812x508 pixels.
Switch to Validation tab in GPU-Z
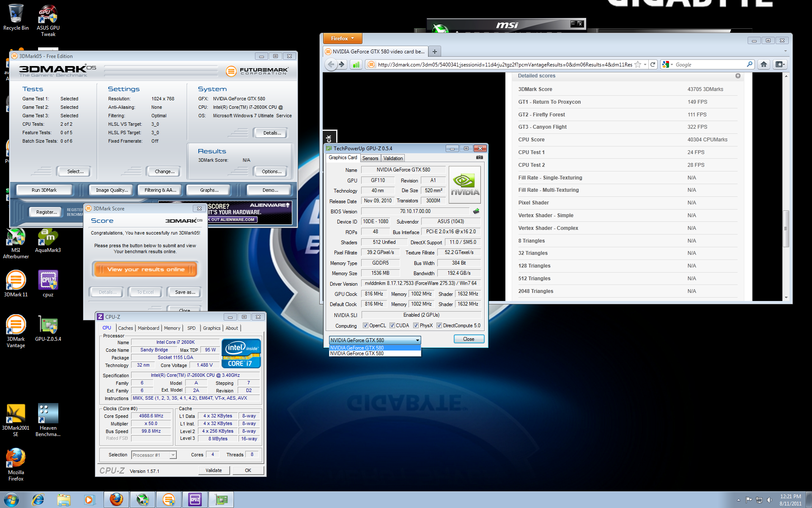click(393, 158)
